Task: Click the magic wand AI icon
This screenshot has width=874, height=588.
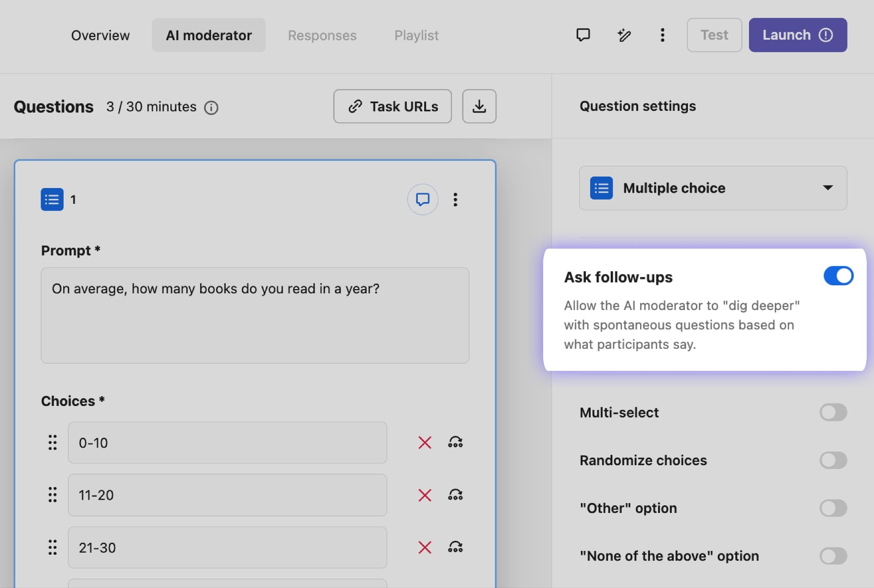Action: [x=624, y=35]
